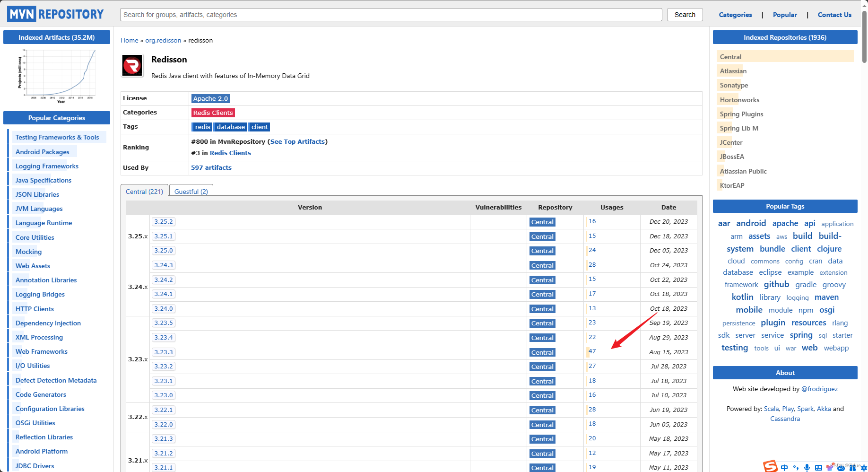This screenshot has height=472, width=868.
Task: Open the 28 usages link for 3.24.3
Action: pos(592,264)
